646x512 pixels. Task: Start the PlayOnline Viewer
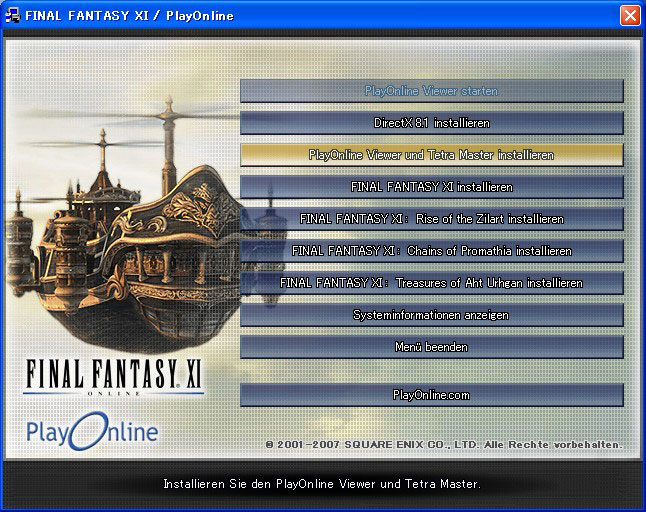point(432,91)
